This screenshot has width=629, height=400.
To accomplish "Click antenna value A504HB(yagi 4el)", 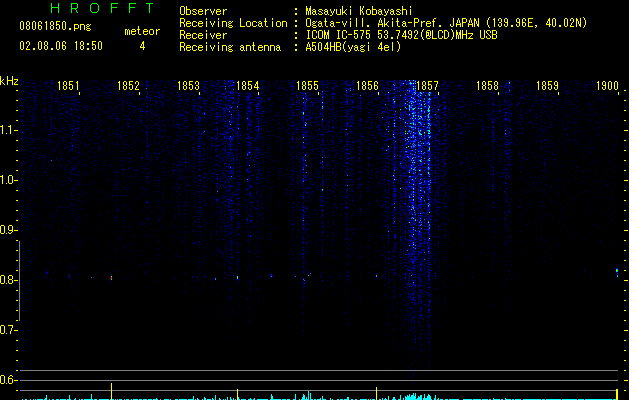I will [353, 47].
